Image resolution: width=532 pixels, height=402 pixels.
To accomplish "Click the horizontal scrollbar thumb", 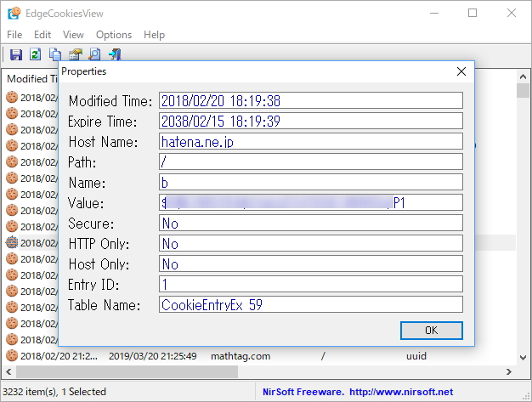I will [127, 371].
